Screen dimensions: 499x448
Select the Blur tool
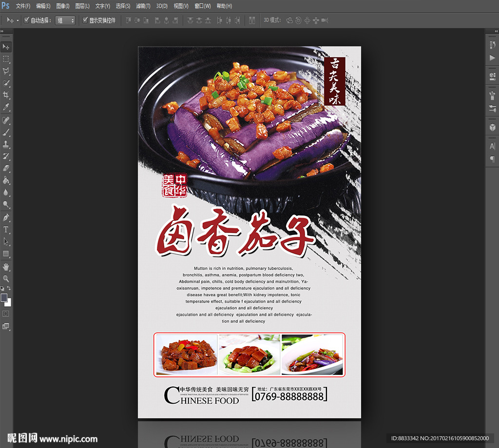(6, 193)
